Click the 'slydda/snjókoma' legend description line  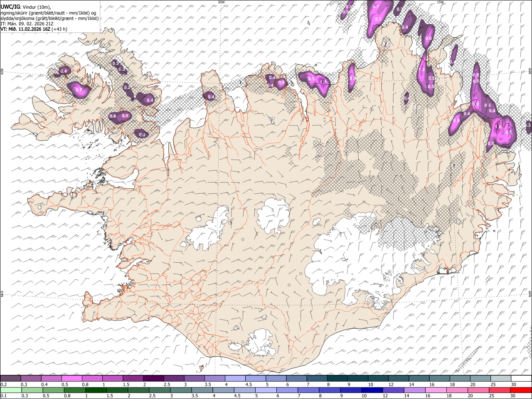pyautogui.click(x=49, y=18)
